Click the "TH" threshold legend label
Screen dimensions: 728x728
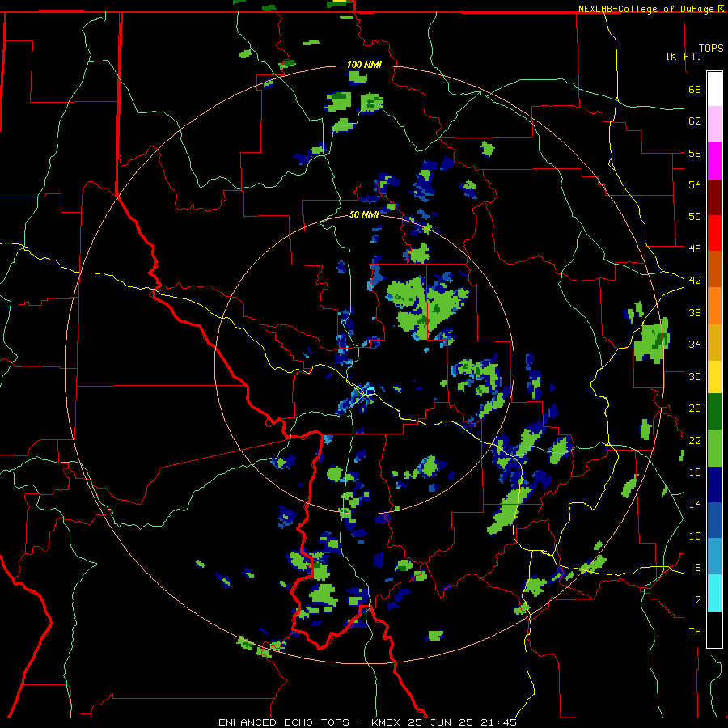pos(695,632)
